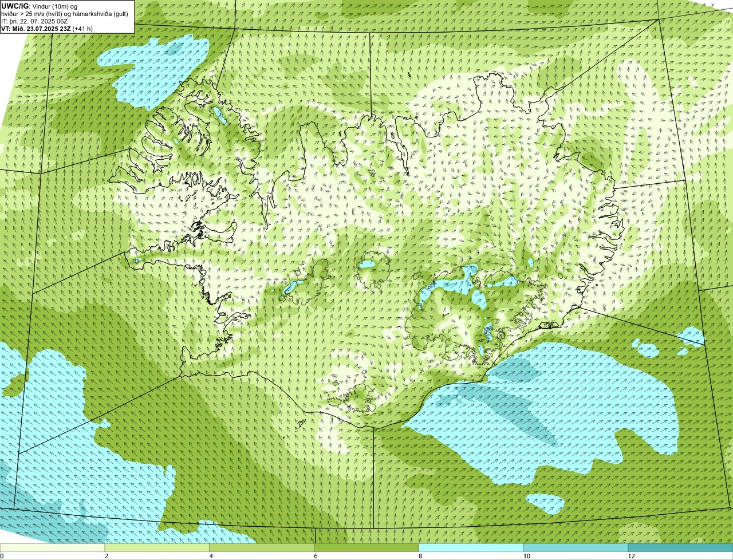Click the 'IT: þri. 22. 07. 2025 06Z' line
Screen dimensions: 733x560
[34, 21]
